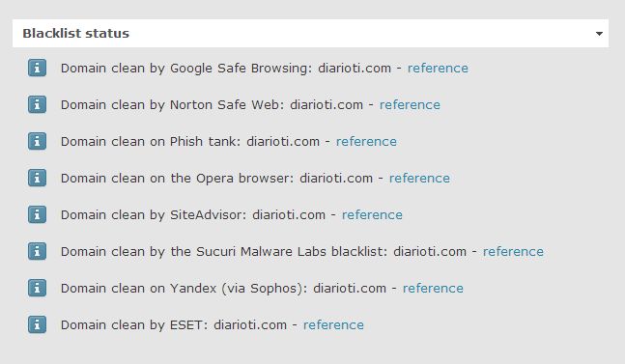Open SiteAdvisor reference link
The height and width of the screenshot is (364, 625).
(x=372, y=214)
